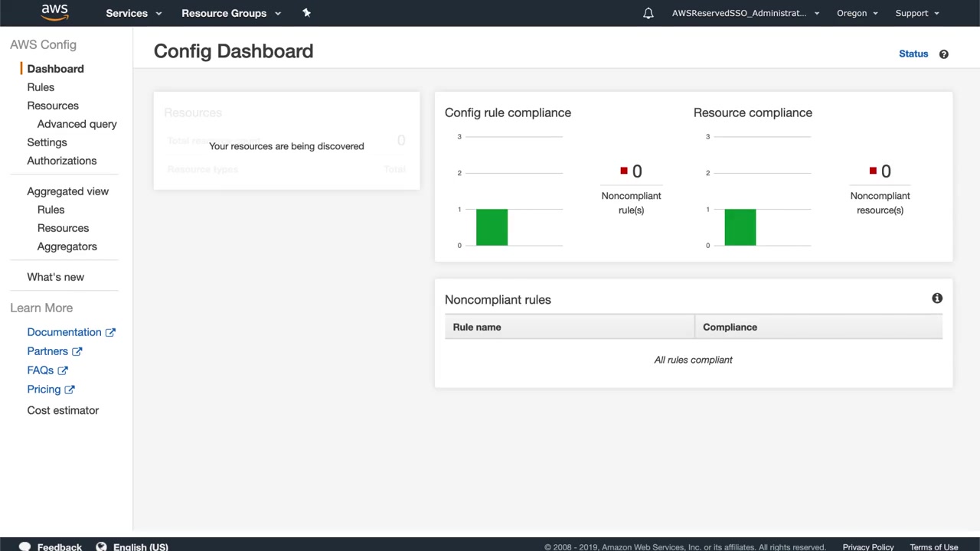Go to Aggregators under Aggregated view

67,246
